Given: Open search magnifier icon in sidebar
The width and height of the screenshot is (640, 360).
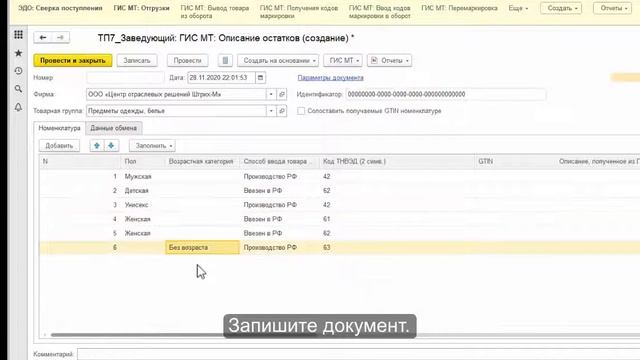Looking at the screenshot, I should pyautogui.click(x=18, y=89).
